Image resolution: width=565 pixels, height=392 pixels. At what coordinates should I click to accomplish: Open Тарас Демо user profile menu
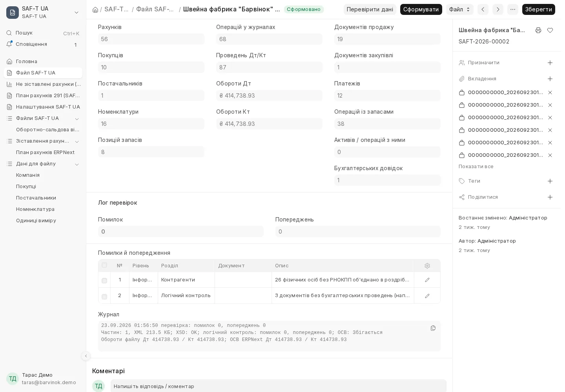43,379
